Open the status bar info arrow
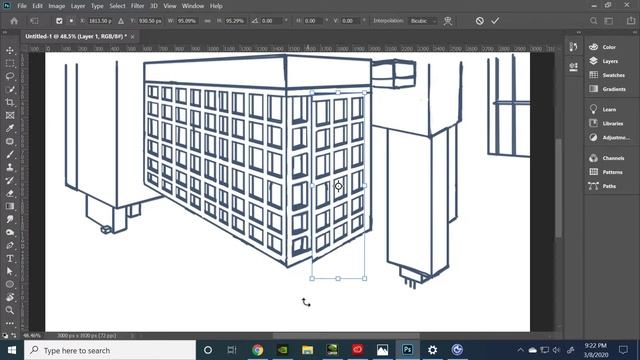This screenshot has height=360, width=640. [x=132, y=336]
